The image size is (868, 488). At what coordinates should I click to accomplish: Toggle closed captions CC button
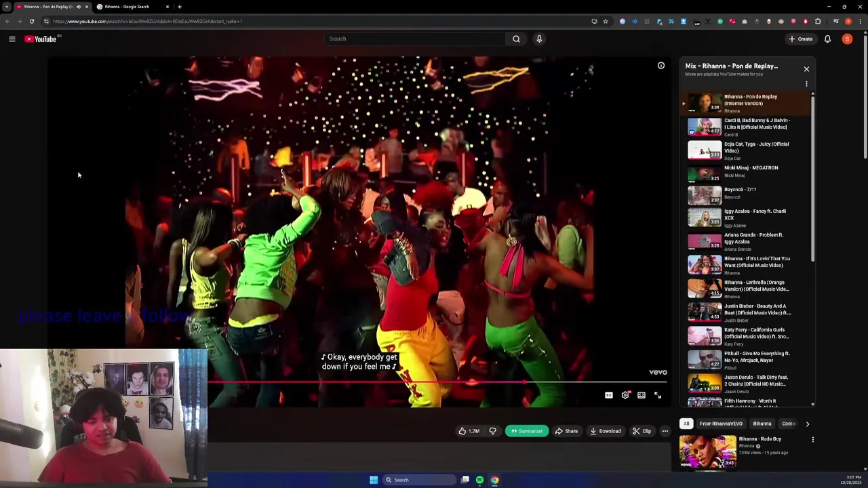point(609,395)
